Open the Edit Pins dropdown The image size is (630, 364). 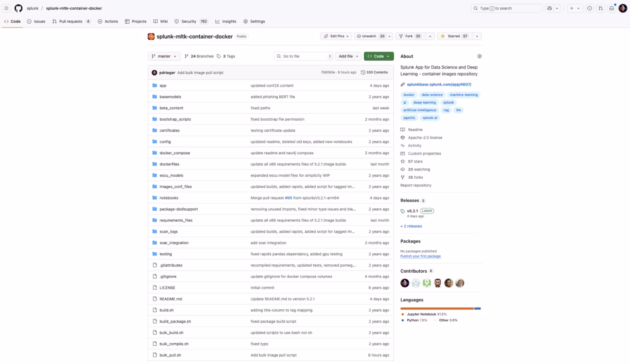pos(336,36)
